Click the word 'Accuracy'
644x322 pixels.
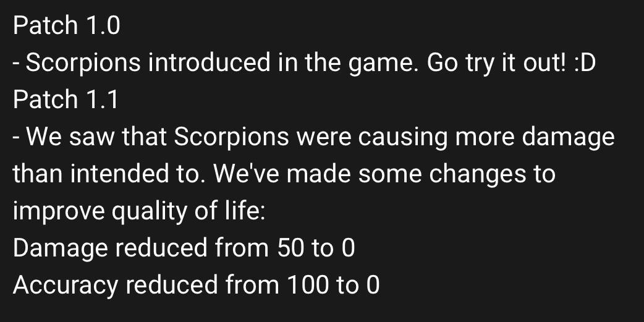click(66, 286)
